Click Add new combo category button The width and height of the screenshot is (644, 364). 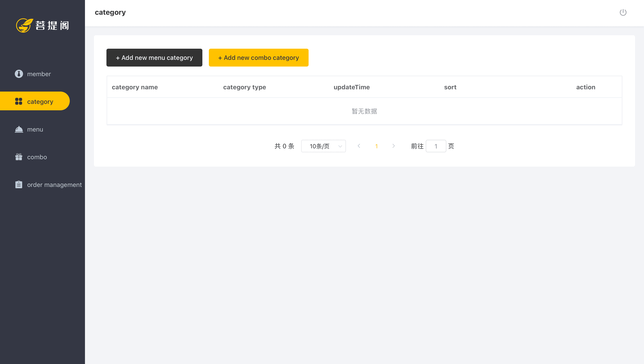coord(258,57)
